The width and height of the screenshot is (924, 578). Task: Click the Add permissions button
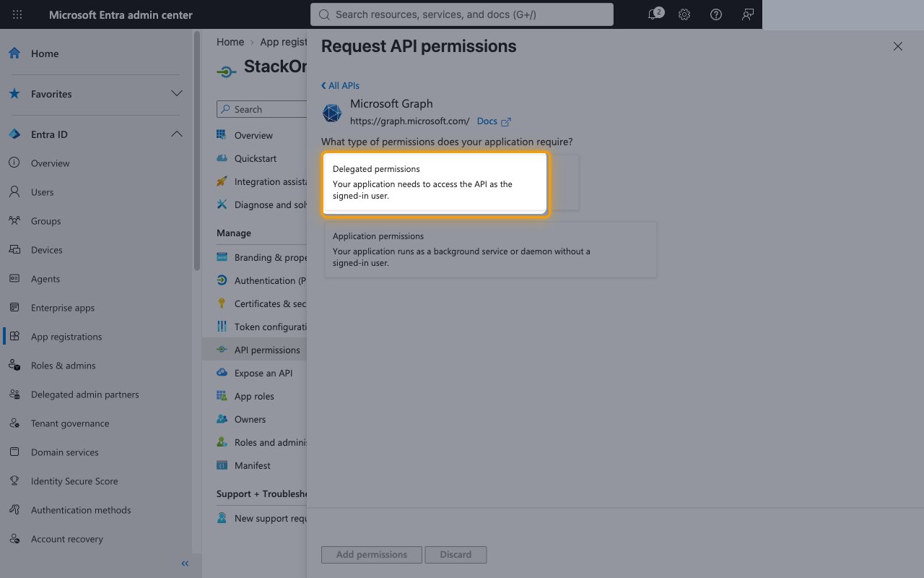tap(372, 555)
